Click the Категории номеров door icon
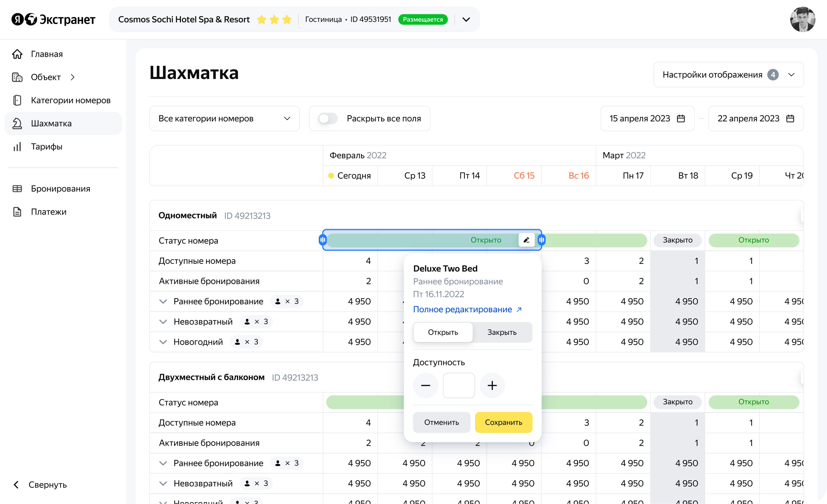Image resolution: width=827 pixels, height=504 pixels. pos(17,100)
